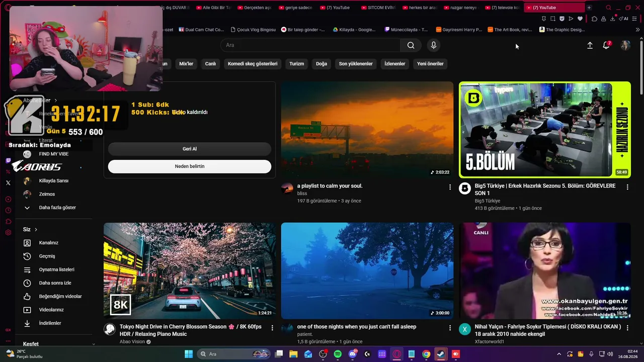Expand the Siz section chevron
The image size is (644, 362).
click(36, 230)
